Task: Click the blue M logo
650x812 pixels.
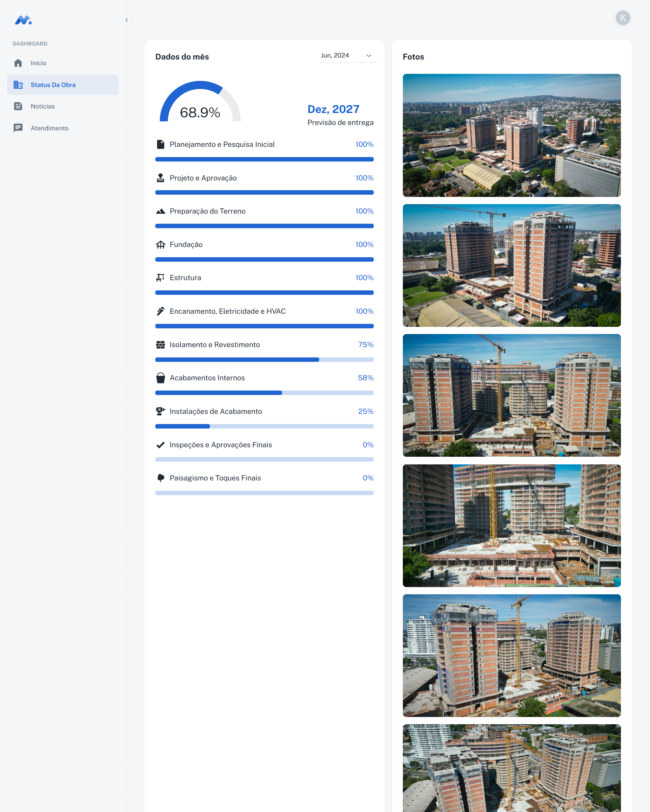Action: 23,20
